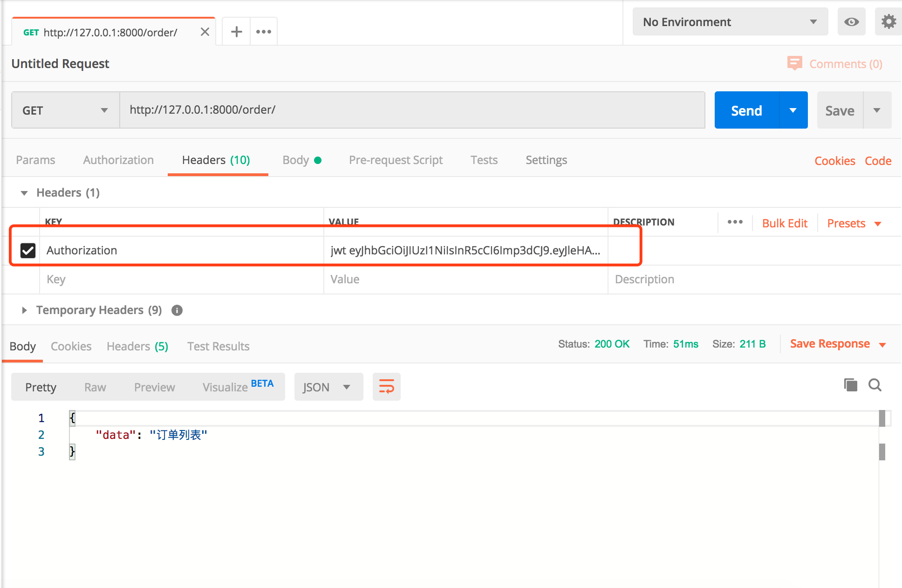Image resolution: width=902 pixels, height=588 pixels.
Task: Click the blue Send button
Action: click(x=746, y=110)
